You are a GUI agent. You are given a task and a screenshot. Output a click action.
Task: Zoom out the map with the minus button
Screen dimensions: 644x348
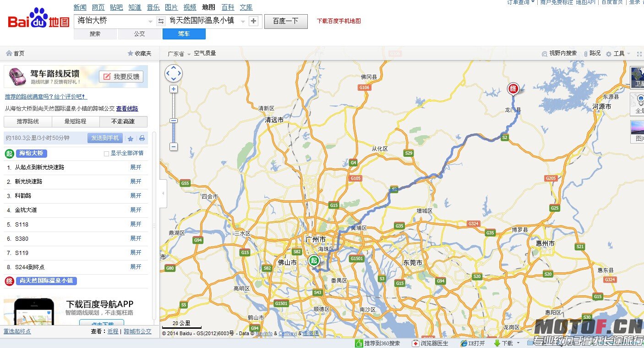(174, 147)
